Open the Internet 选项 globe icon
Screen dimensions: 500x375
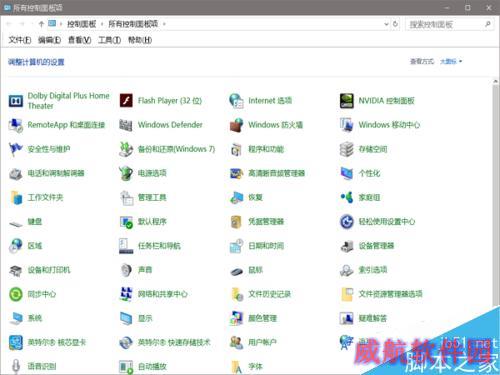[236, 101]
